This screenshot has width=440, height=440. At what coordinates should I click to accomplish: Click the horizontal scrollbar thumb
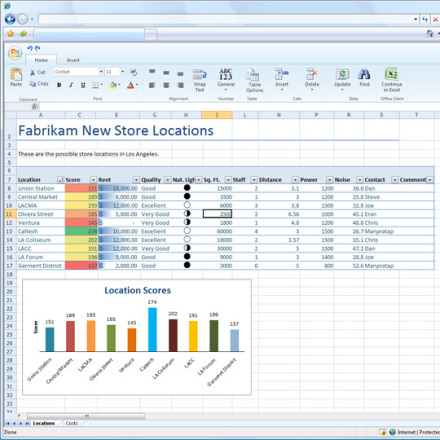point(86,416)
